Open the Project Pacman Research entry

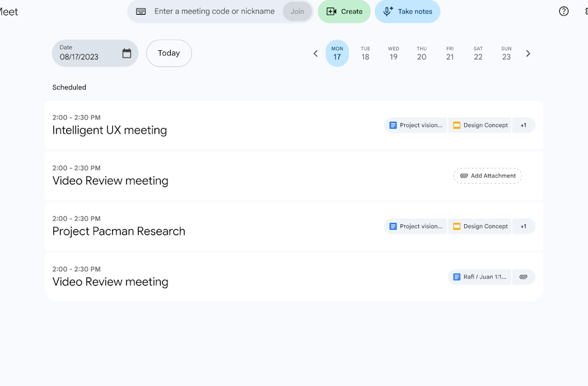(x=293, y=226)
